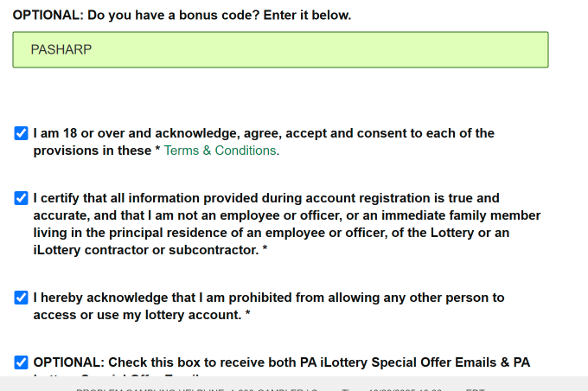This screenshot has height=391, width=588.
Task: Click the PASHARP text in the bonus field
Action: [61, 50]
